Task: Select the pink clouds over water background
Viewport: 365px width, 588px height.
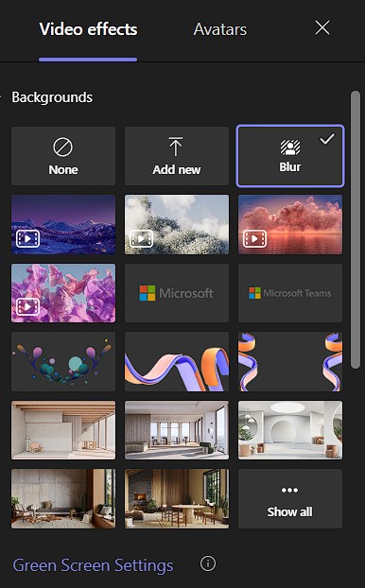Action: tap(290, 225)
